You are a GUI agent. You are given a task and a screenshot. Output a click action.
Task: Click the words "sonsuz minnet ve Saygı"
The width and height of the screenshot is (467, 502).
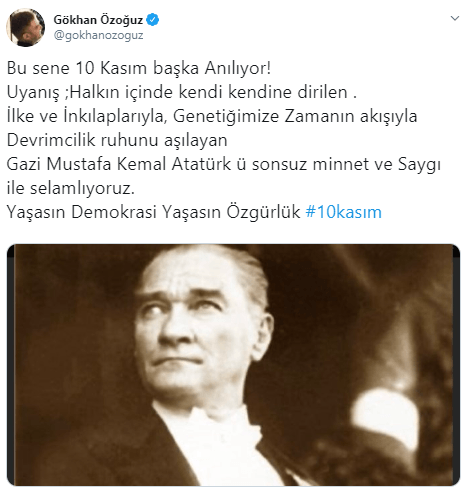[x=346, y=165]
